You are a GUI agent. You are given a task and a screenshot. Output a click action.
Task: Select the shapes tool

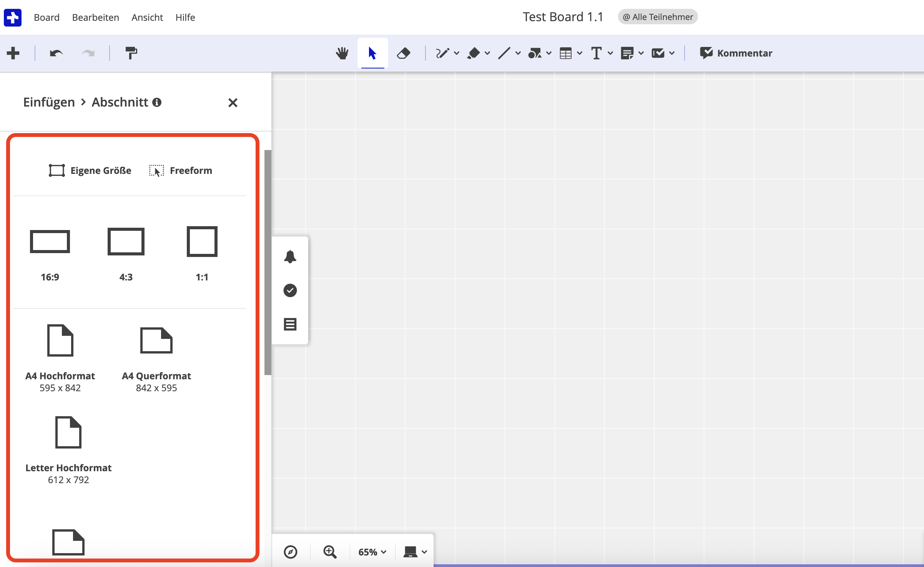tap(535, 53)
